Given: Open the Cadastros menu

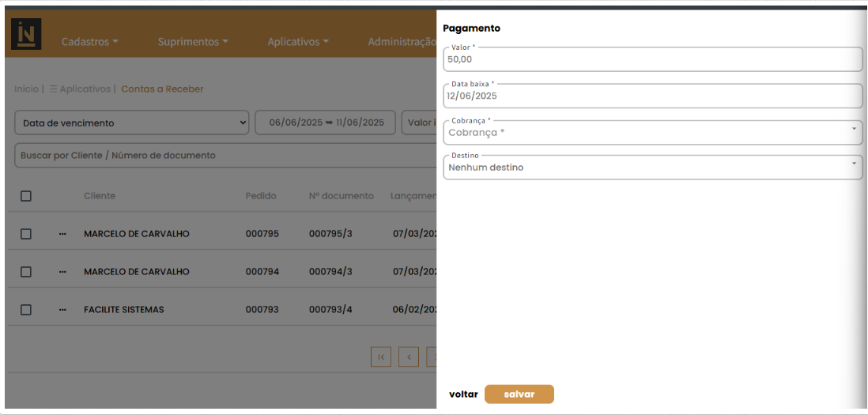Looking at the screenshot, I should [x=89, y=41].
